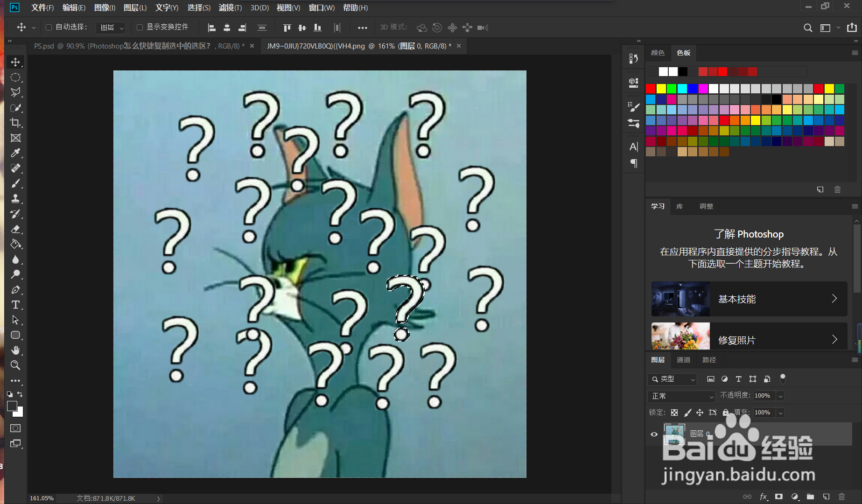Open the Paragraph panel icon
862x504 pixels.
(633, 163)
